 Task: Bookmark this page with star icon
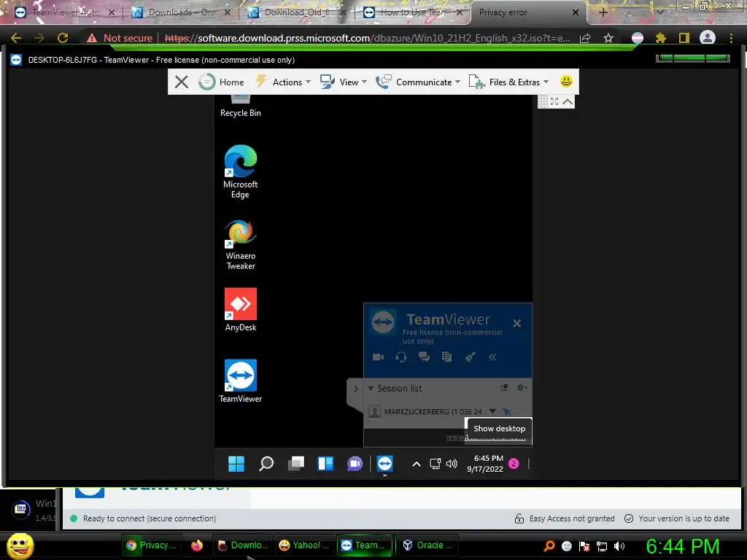click(608, 38)
